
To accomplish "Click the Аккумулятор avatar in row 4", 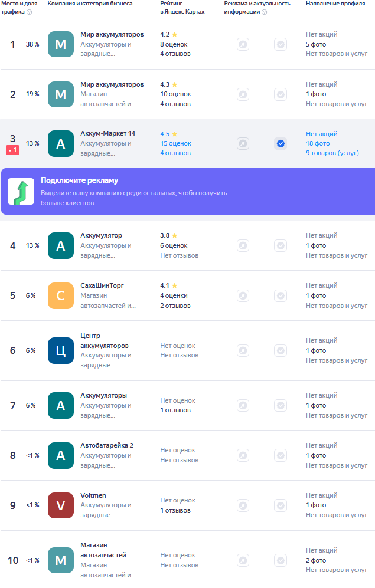I will coord(61,245).
